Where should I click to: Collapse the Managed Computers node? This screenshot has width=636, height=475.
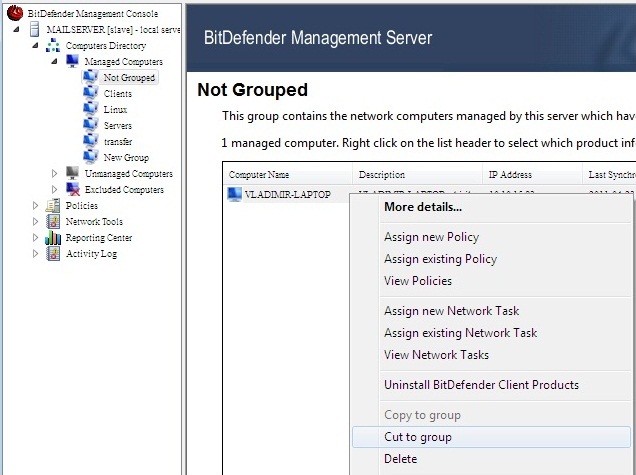(54, 61)
